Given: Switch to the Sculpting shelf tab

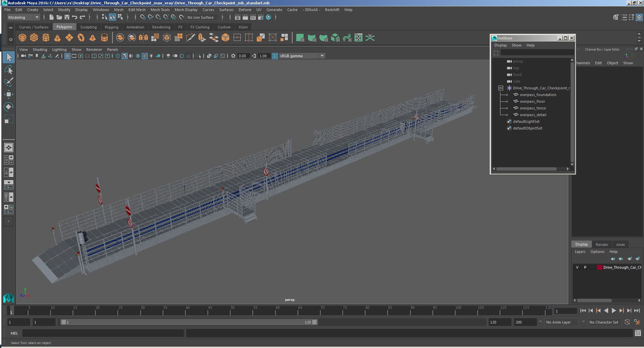Looking at the screenshot, I should [x=88, y=27].
